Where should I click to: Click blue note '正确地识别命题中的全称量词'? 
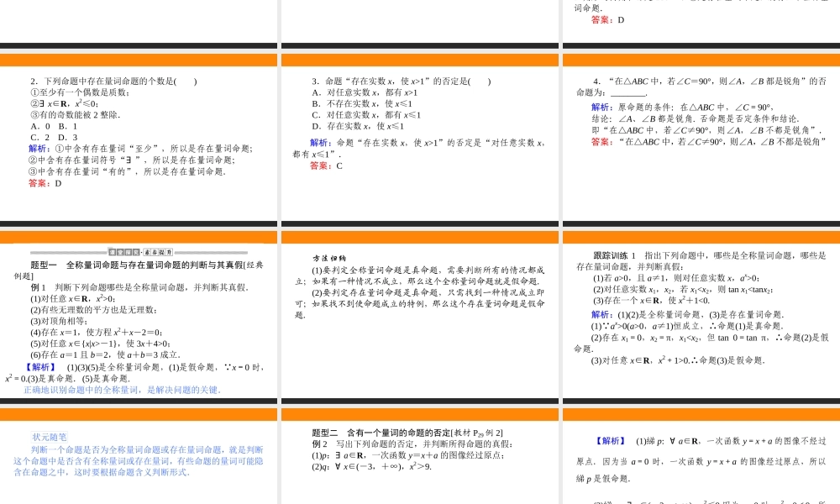click(x=122, y=390)
